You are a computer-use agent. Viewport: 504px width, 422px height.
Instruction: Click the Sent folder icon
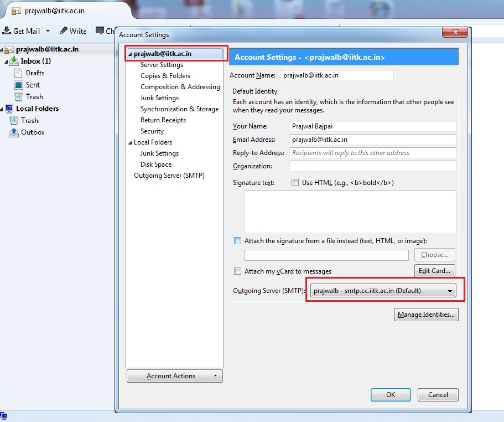18,85
